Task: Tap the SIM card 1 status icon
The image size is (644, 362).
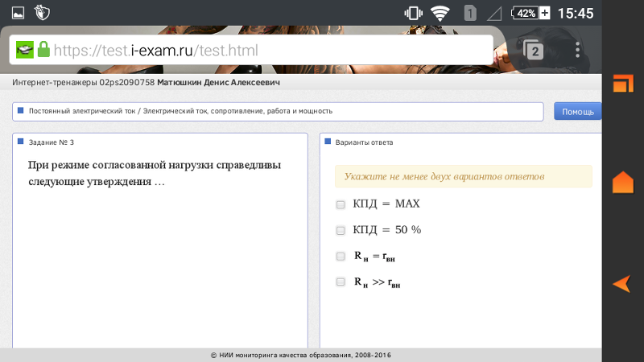Action: click(x=470, y=13)
